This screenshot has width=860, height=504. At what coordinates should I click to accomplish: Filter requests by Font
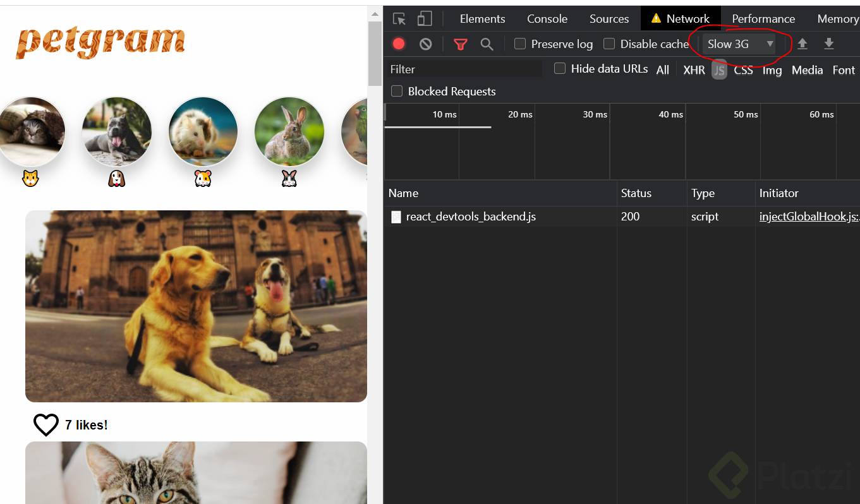[844, 70]
